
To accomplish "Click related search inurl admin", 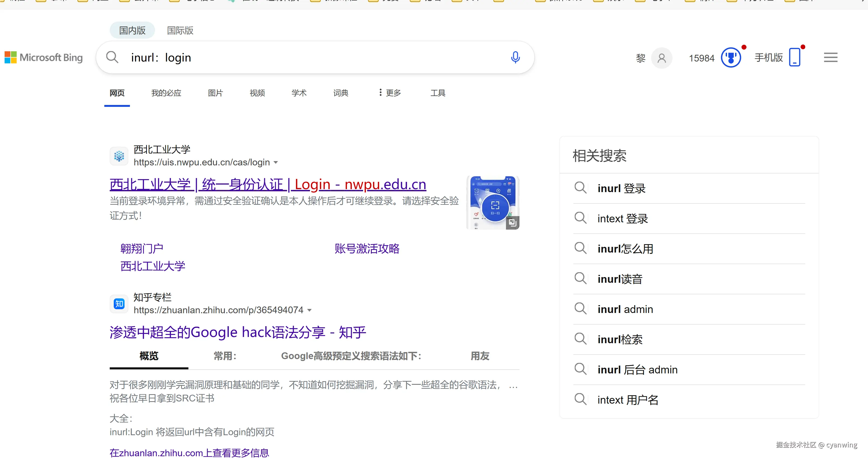I will pos(625,309).
